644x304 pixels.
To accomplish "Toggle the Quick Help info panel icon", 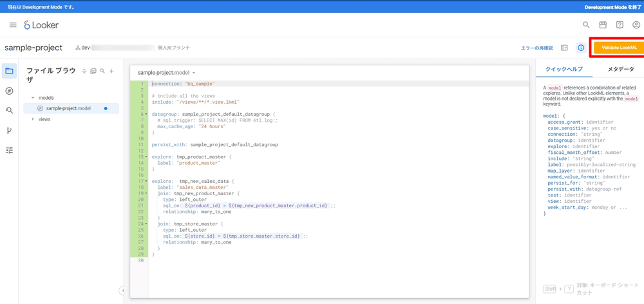I will 581,48.
